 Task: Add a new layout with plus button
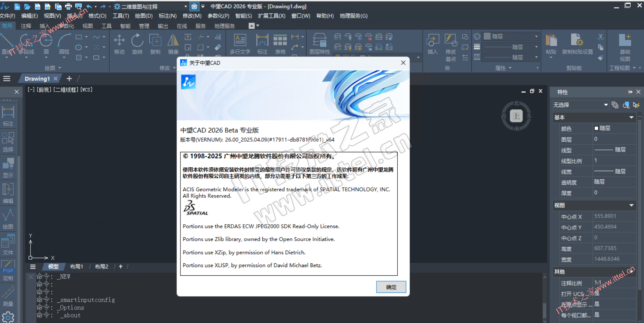tap(121, 266)
